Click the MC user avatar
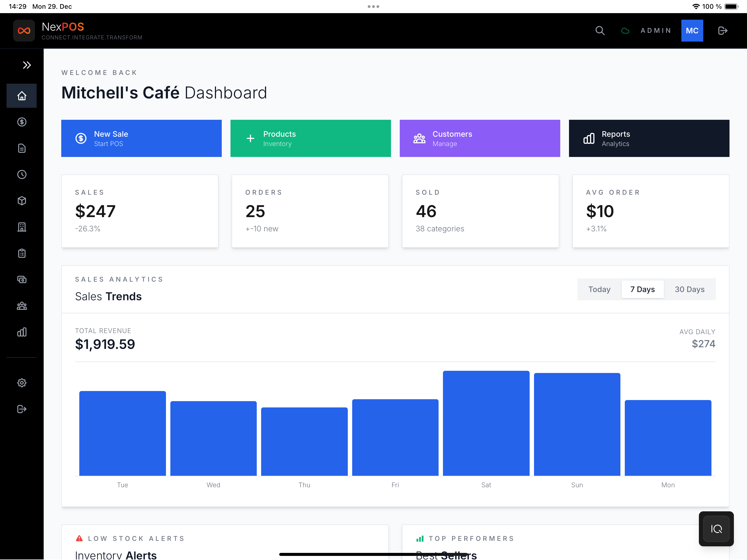 pos(691,31)
